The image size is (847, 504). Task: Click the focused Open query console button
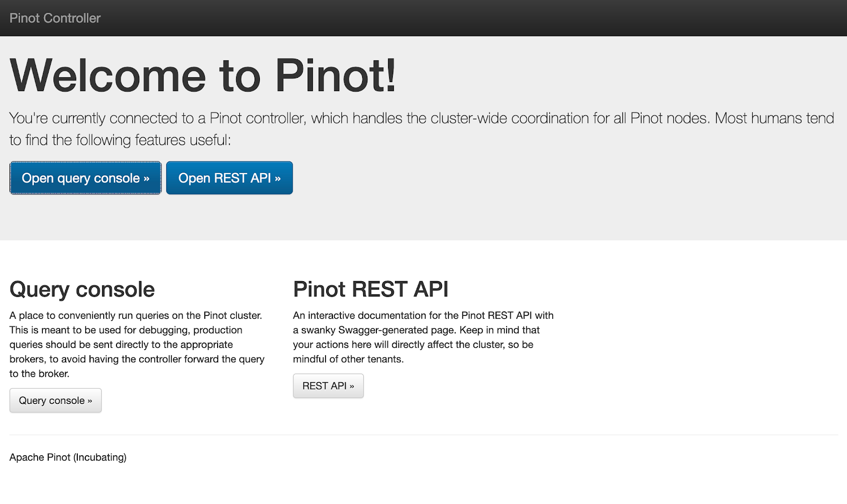point(85,178)
